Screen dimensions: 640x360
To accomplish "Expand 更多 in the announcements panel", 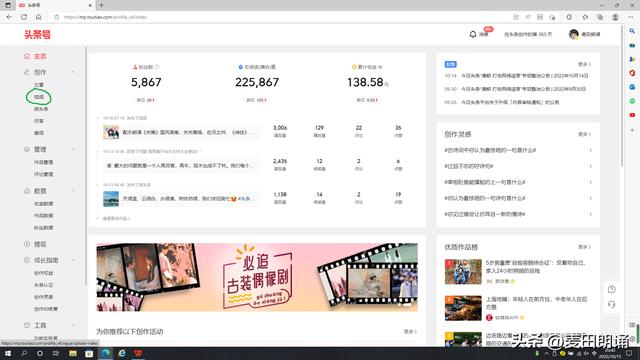I will tap(584, 64).
